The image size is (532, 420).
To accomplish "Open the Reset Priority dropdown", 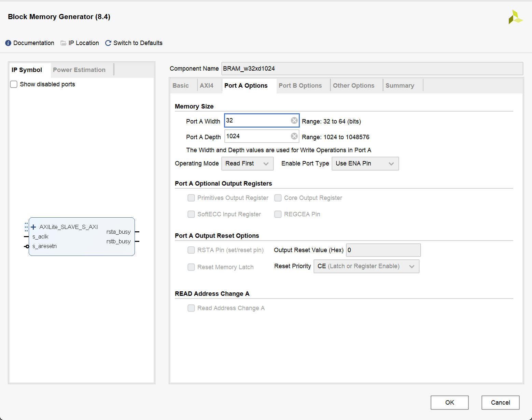I will [366, 266].
